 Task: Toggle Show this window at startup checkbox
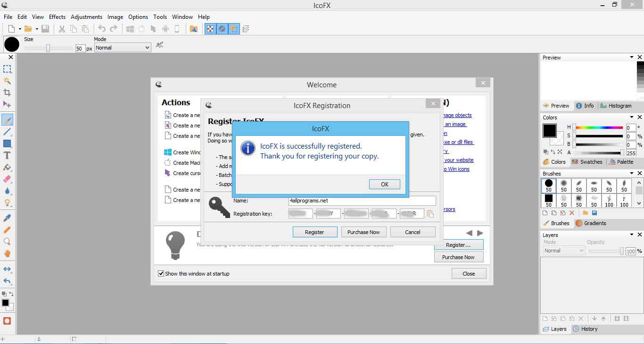pyautogui.click(x=161, y=274)
